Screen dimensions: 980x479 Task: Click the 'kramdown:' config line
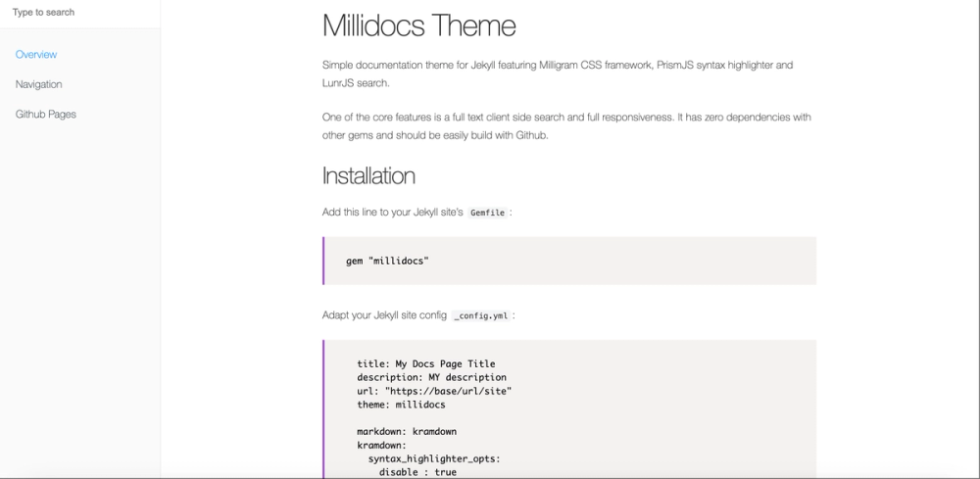pyautogui.click(x=382, y=446)
